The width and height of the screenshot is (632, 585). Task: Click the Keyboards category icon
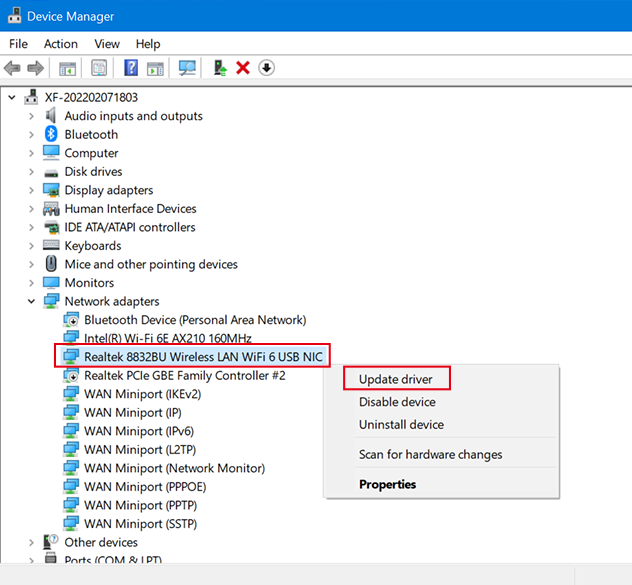pyautogui.click(x=51, y=245)
